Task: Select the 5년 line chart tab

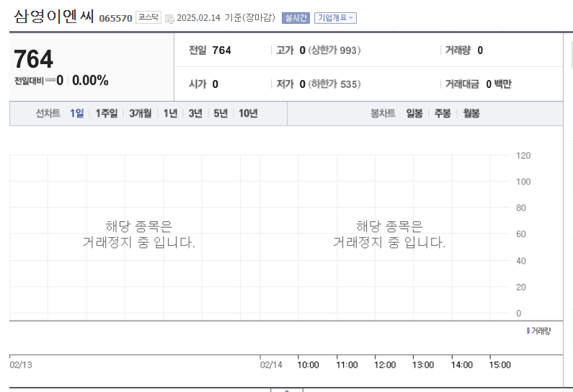Action: [x=221, y=113]
